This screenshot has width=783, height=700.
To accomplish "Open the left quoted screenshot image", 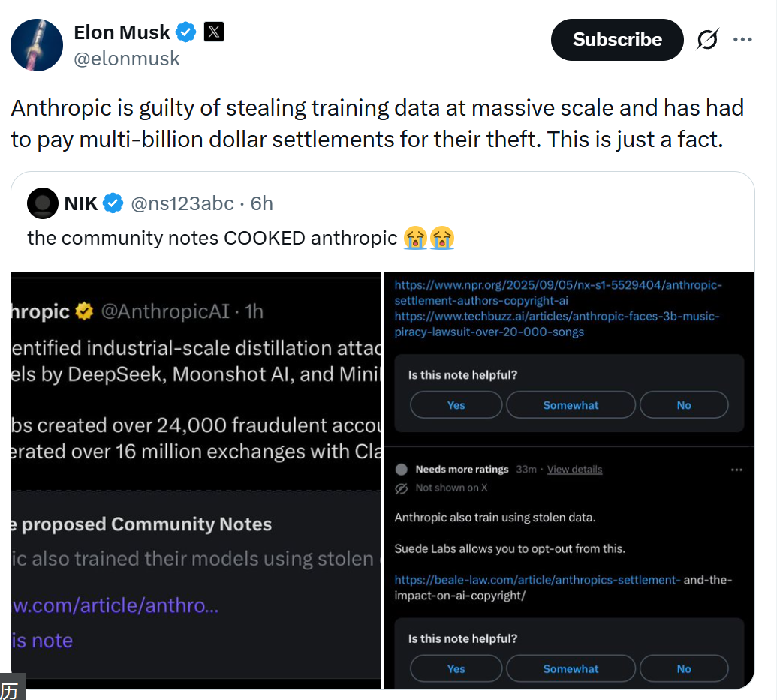I will click(x=196, y=480).
